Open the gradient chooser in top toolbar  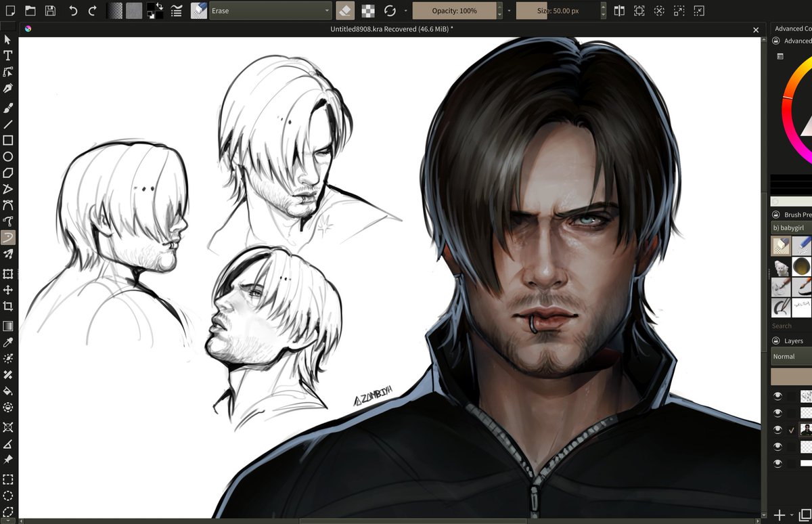(x=116, y=11)
